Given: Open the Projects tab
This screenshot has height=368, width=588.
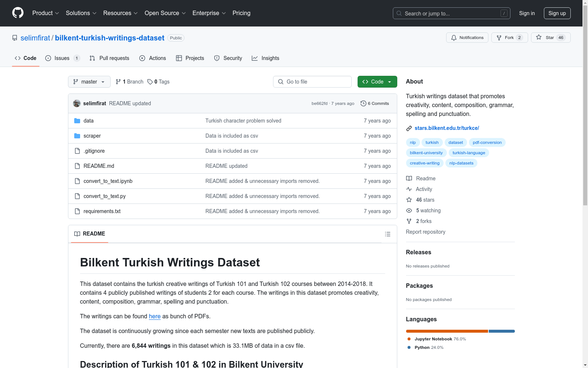Looking at the screenshot, I should click(190, 58).
